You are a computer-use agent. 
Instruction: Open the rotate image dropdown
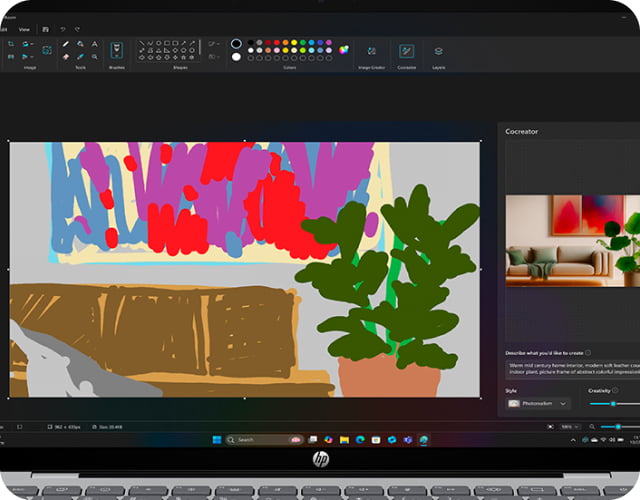tap(27, 44)
